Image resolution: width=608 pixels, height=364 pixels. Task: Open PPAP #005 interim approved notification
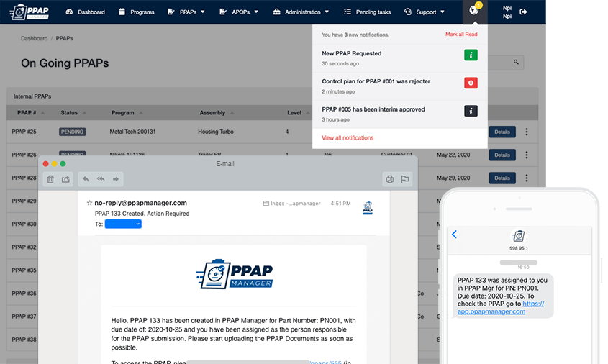coord(400,114)
